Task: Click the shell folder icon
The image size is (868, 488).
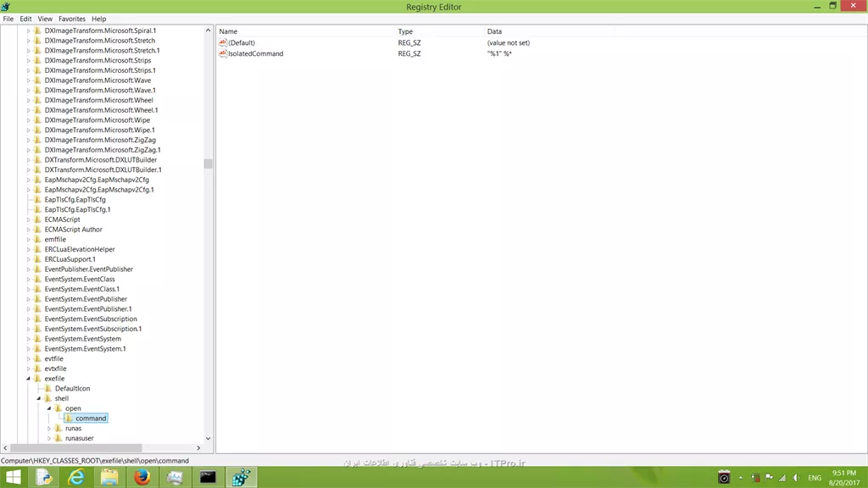Action: pyautogui.click(x=48, y=398)
